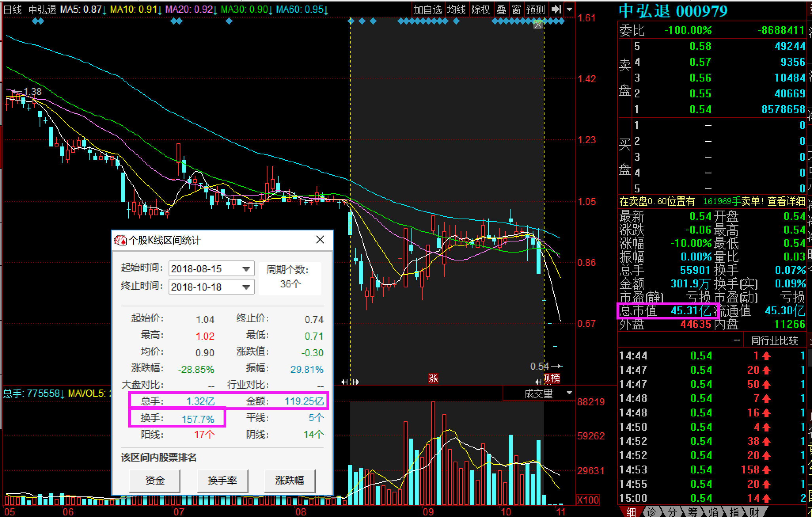Open the toolbar overflow dropdown arrow
Screen dimensions: 812x517
pos(569,9)
